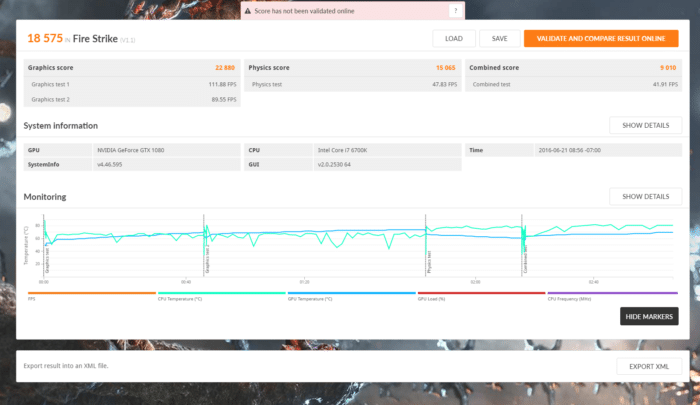Viewport: 700px width, 405px height.
Task: Select the Combined test row
Action: [573, 84]
